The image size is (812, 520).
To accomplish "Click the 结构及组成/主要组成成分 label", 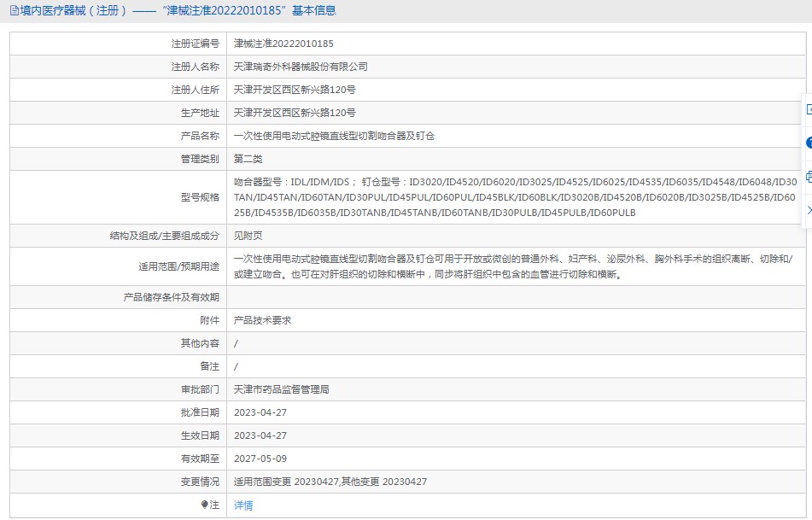I will pos(165,236).
